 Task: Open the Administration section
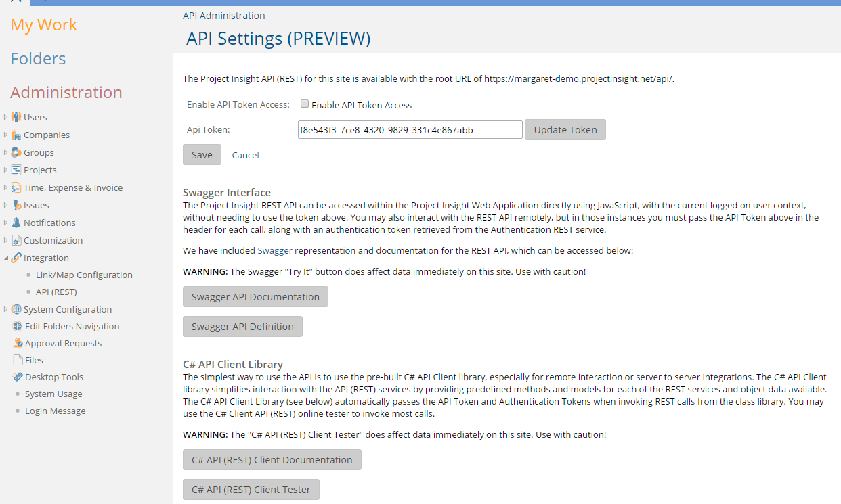click(66, 93)
